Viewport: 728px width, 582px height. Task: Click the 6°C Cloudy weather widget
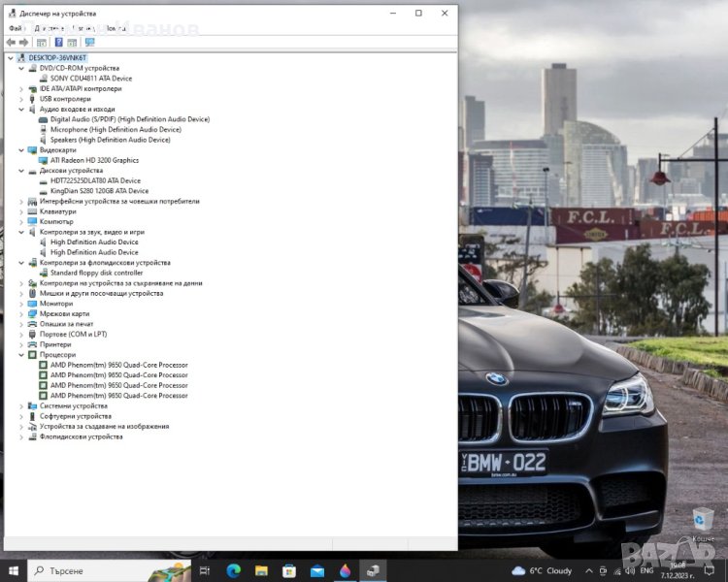[544, 570]
